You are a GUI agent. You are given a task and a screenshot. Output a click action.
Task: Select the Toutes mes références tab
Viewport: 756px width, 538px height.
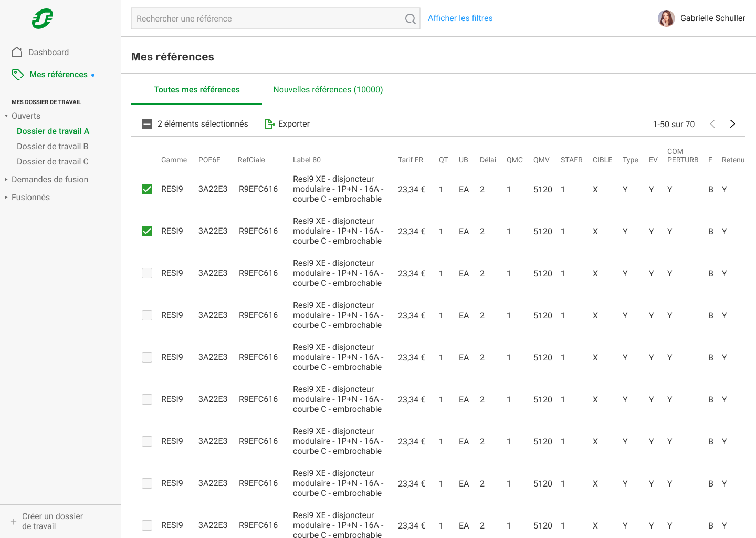[196, 90]
